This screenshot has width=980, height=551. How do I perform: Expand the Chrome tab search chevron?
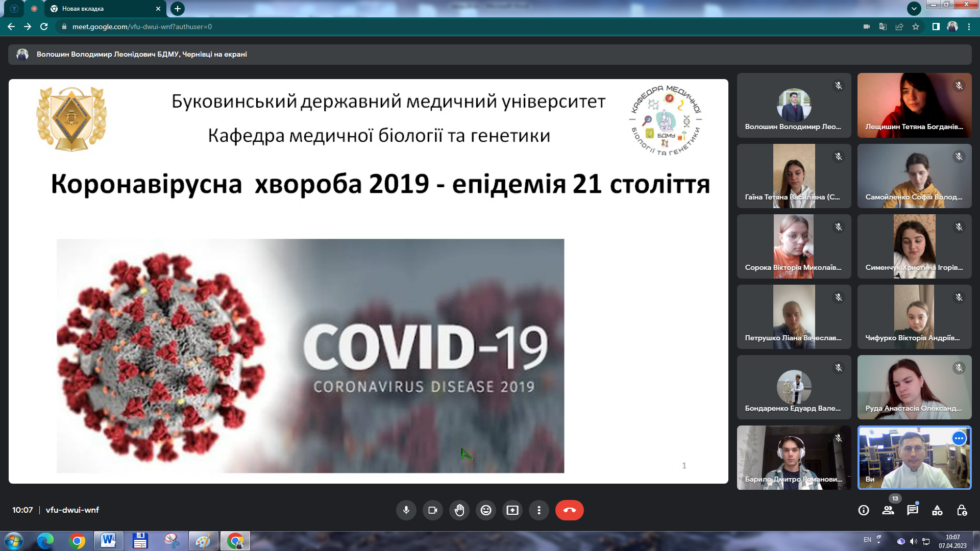[914, 8]
